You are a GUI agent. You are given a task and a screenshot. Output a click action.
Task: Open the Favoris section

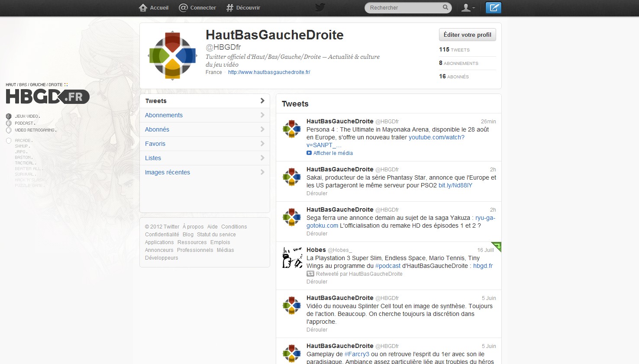(x=205, y=144)
